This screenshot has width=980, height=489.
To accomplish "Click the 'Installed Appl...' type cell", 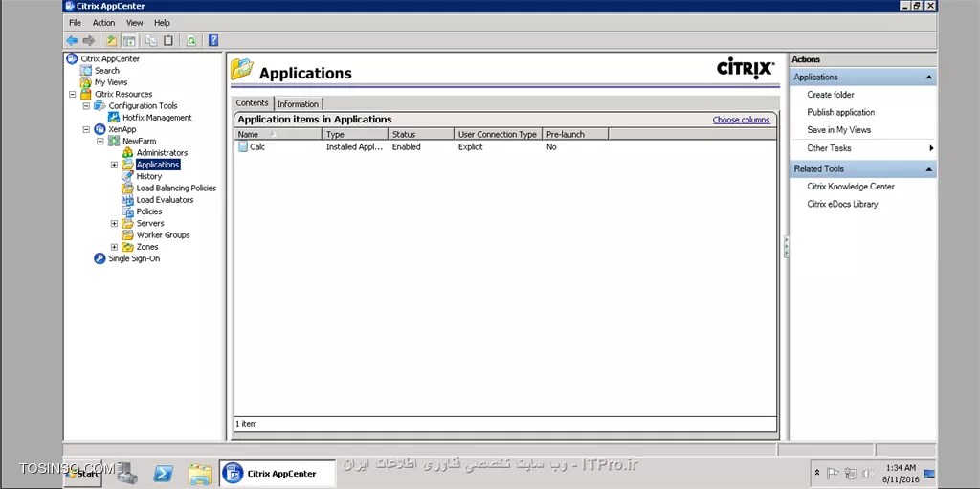I will click(x=354, y=147).
